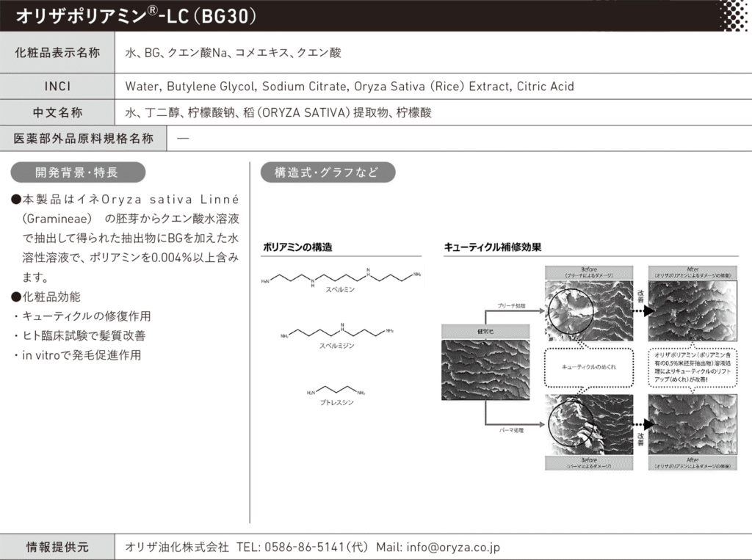This screenshot has height=560, width=752.
Task: Click the dotted callout box about オリザポリアミン
Action: tap(693, 367)
